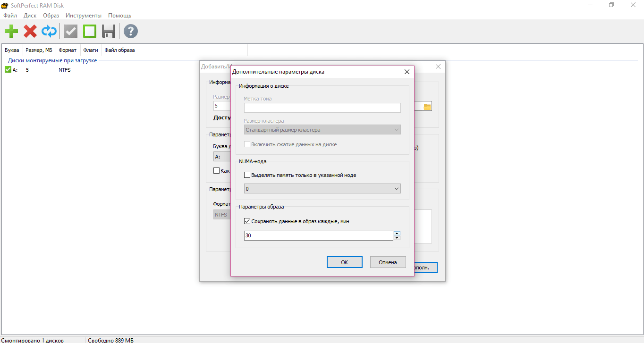Click the blue Remount disk arrows icon
This screenshot has height=343, width=644.
pyautogui.click(x=49, y=32)
